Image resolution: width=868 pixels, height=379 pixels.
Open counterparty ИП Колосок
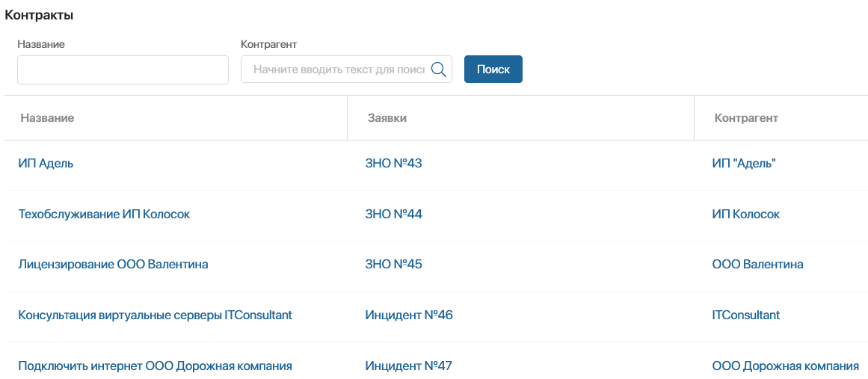pyautogui.click(x=746, y=214)
